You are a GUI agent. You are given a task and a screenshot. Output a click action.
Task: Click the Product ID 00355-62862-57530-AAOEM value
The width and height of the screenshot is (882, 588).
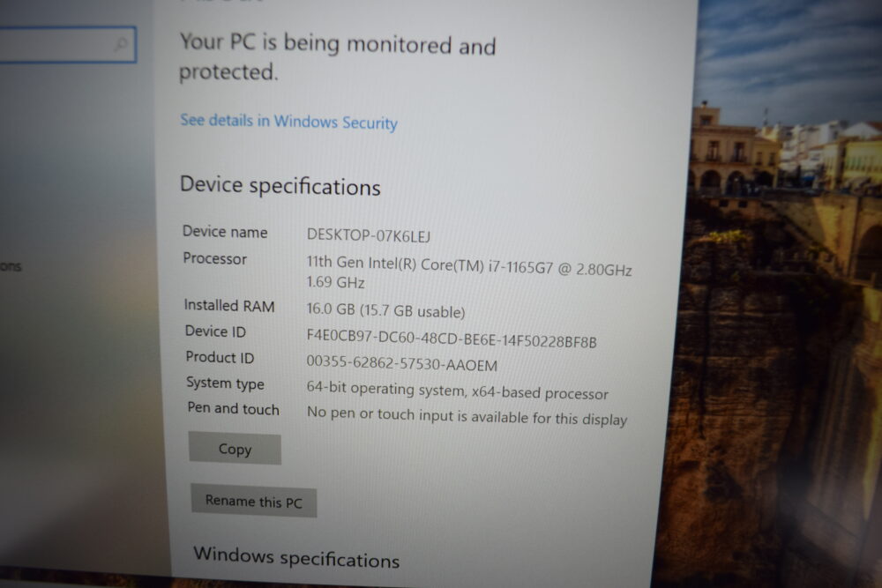pos(401,364)
